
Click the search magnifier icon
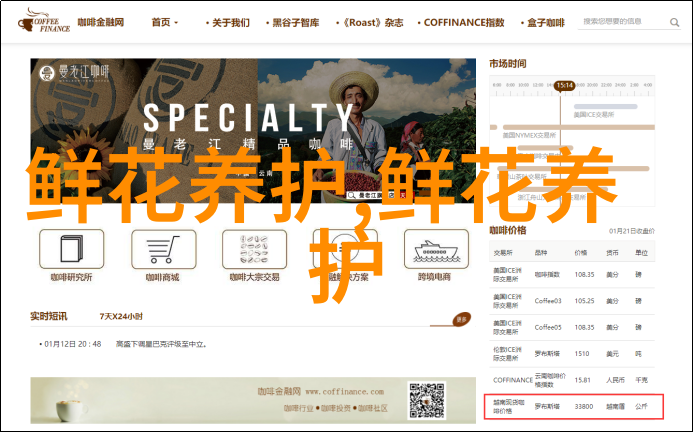(x=674, y=22)
